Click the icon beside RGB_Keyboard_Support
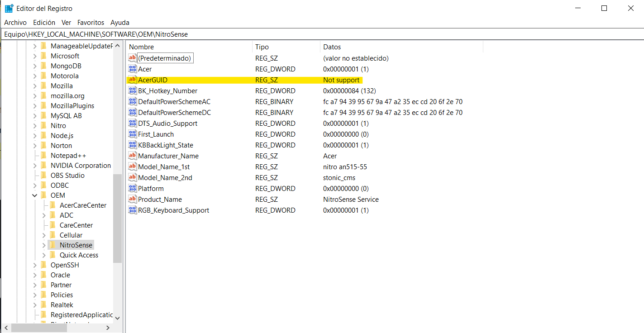 tap(133, 210)
